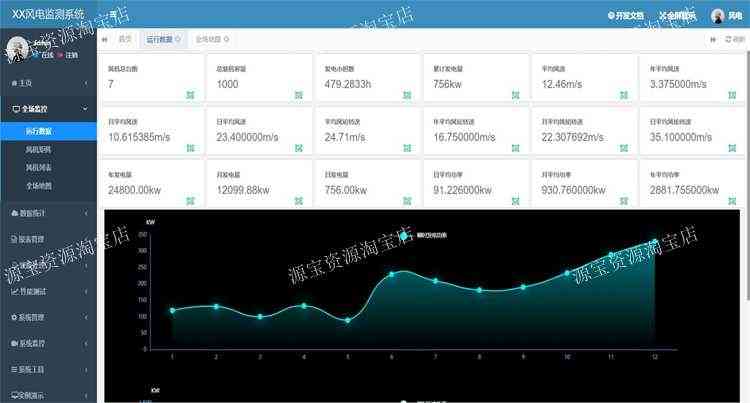
Task: Expand the 系统工具 menu chevron
Action: pyautogui.click(x=86, y=370)
